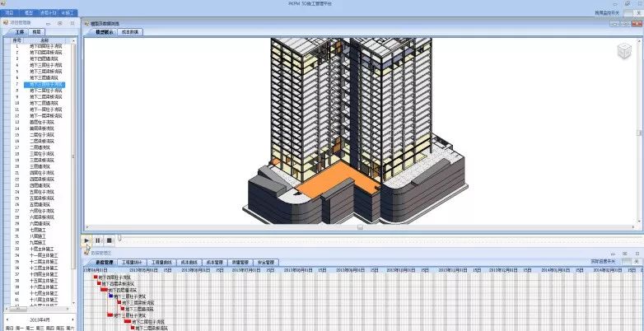This screenshot has width=644, height=331.
Task: Select the 工程量曲线 tab
Action: [161, 262]
